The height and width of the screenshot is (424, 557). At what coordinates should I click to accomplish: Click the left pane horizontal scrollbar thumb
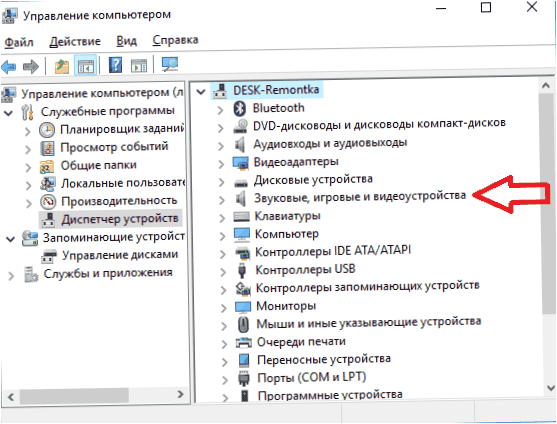pos(74,395)
